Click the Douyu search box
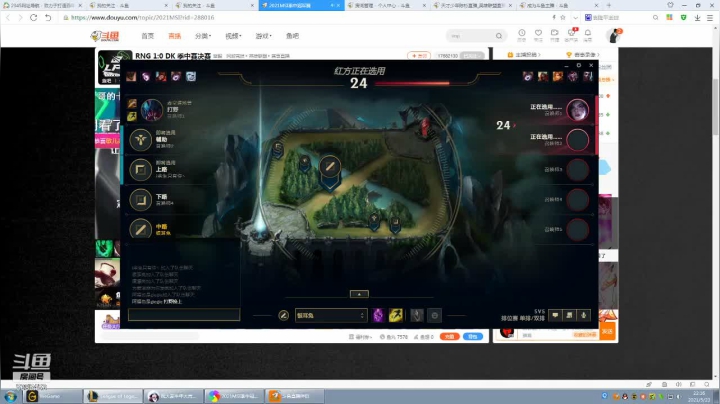 click(x=476, y=36)
